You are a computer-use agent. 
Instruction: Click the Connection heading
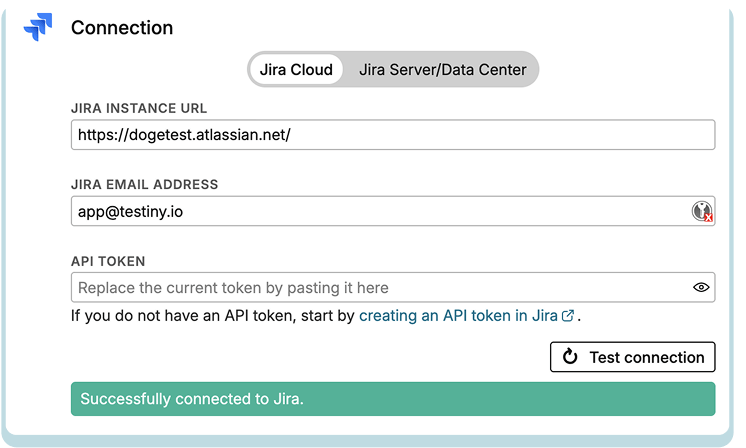[x=122, y=28]
